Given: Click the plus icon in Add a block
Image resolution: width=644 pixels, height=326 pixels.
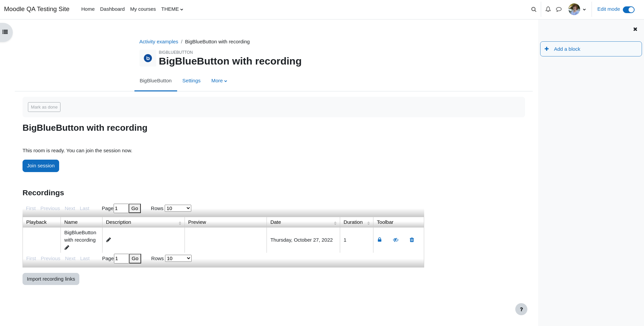Looking at the screenshot, I should tap(547, 49).
